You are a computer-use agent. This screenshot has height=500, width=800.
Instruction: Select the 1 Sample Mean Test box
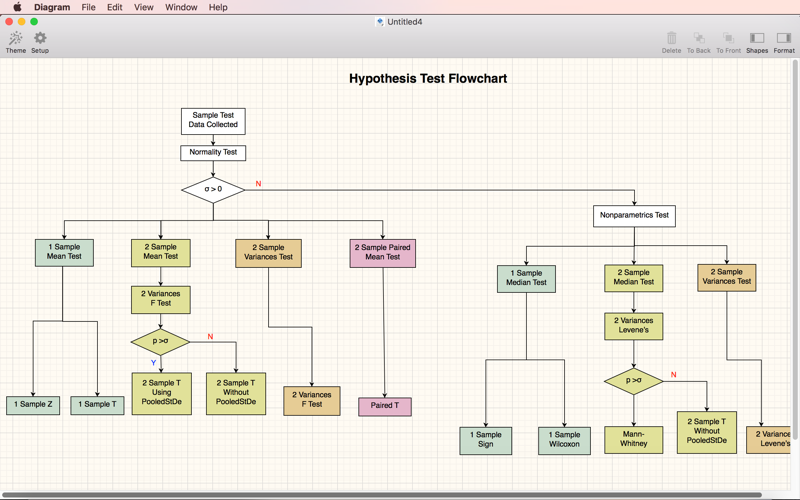point(64,253)
